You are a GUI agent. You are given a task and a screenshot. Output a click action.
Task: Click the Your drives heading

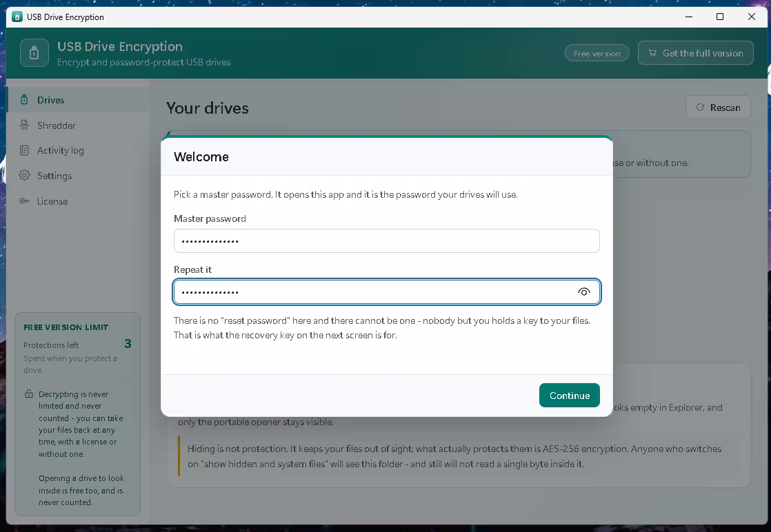[208, 108]
